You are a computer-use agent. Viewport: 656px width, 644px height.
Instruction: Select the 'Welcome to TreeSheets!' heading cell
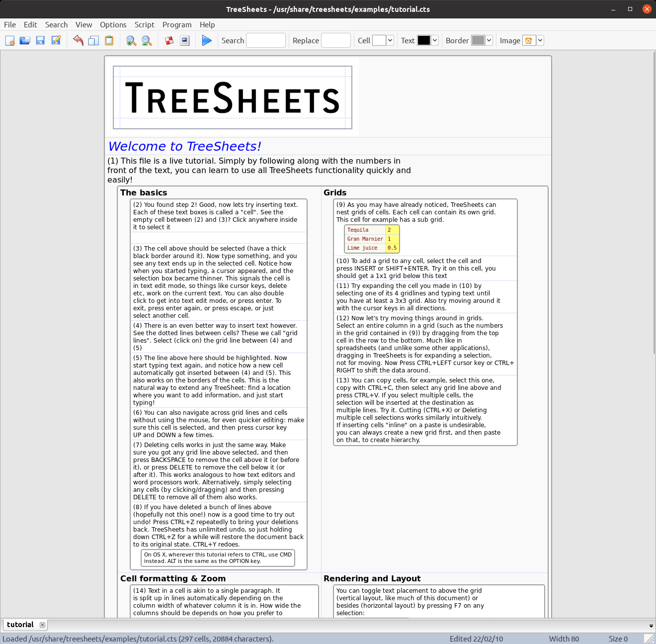[184, 146]
